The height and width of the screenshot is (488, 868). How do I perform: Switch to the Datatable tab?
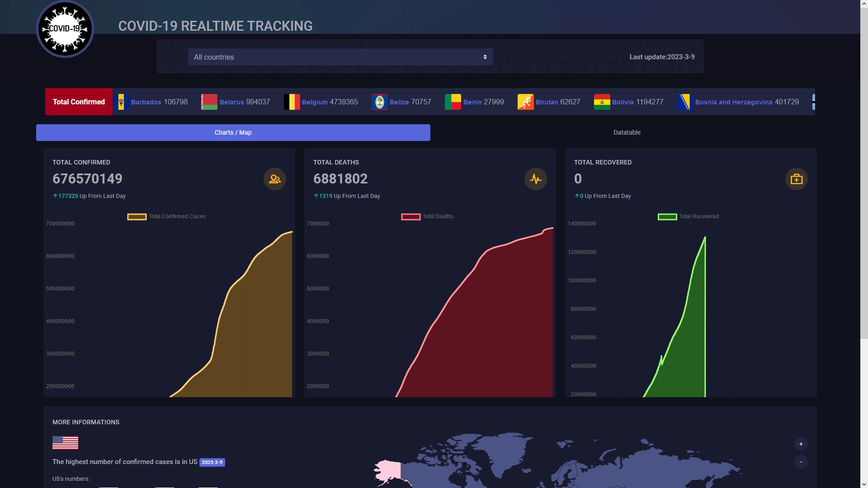[x=627, y=132]
